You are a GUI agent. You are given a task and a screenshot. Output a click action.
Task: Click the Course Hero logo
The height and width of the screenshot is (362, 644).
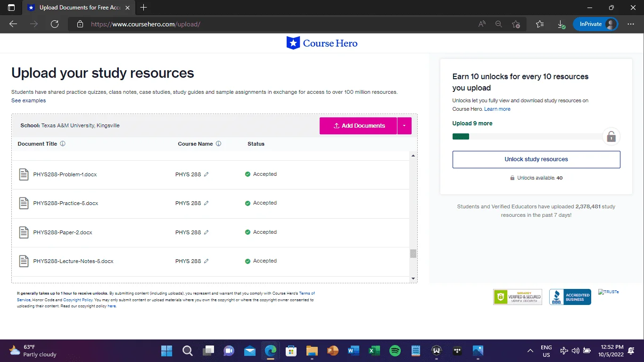tap(322, 43)
